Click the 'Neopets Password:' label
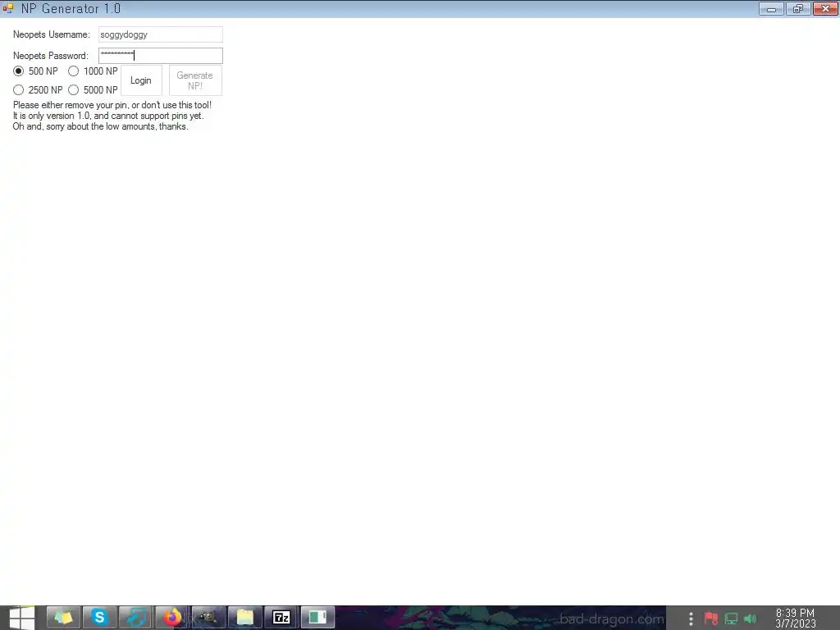This screenshot has width=840, height=630. [x=51, y=56]
